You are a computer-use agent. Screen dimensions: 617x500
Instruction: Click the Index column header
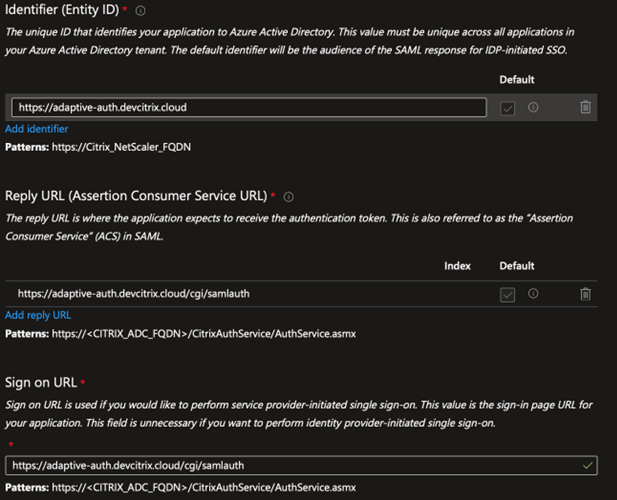457,266
